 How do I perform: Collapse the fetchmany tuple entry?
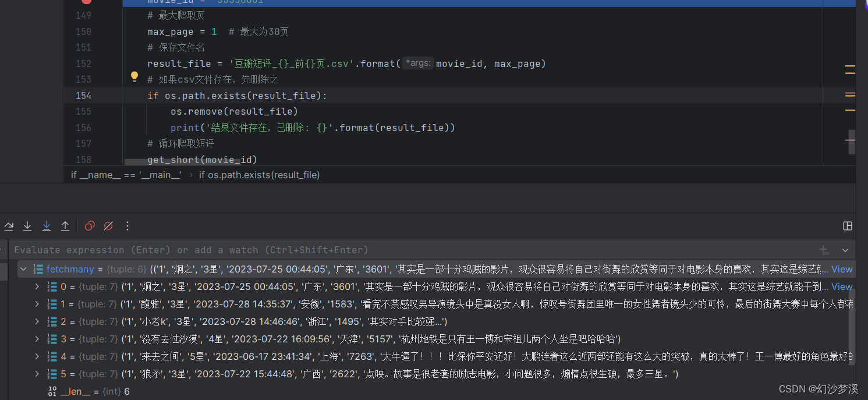tap(23, 269)
